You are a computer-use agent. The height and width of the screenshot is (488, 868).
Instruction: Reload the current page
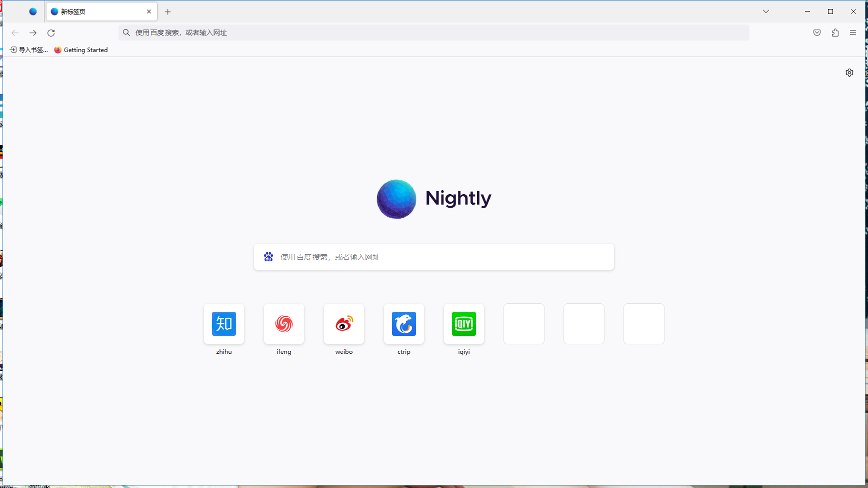point(51,33)
